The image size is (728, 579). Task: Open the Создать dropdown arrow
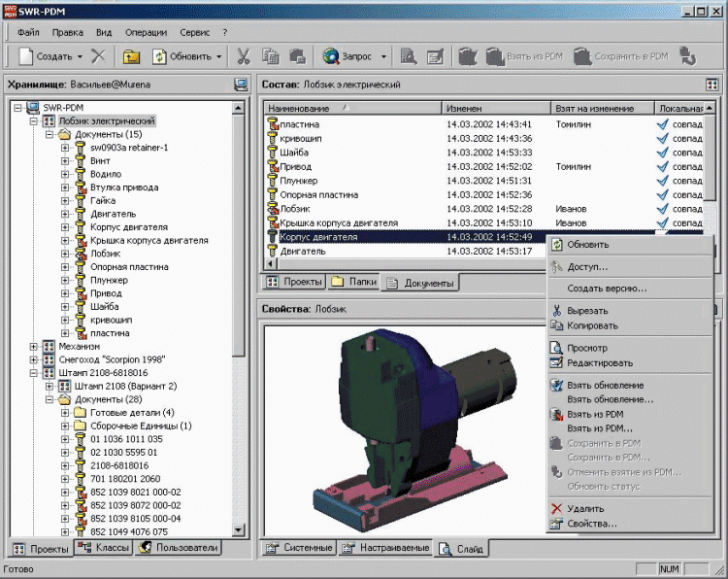point(80,56)
